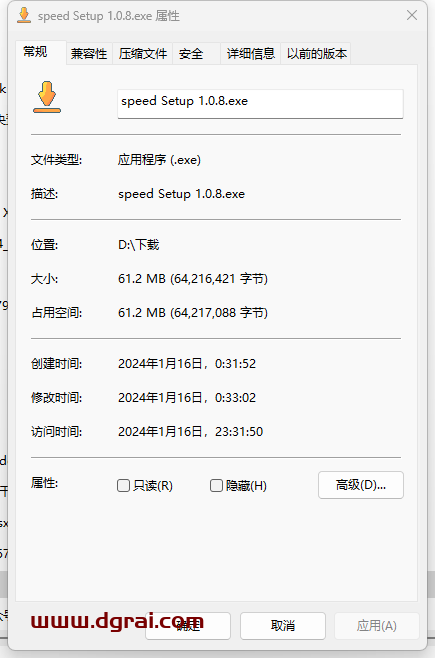Image resolution: width=435 pixels, height=658 pixels.
Task: Select the 安全 tab
Action: (x=191, y=54)
